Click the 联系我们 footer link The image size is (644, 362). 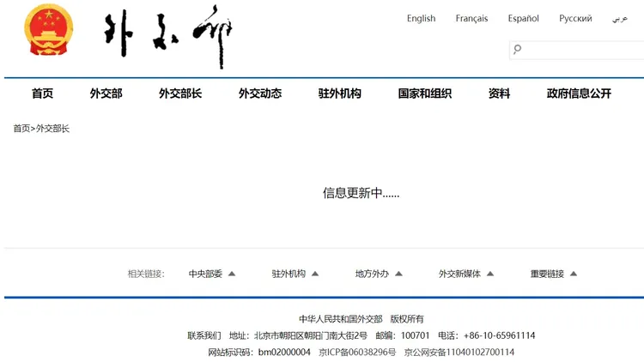pyautogui.click(x=204, y=335)
